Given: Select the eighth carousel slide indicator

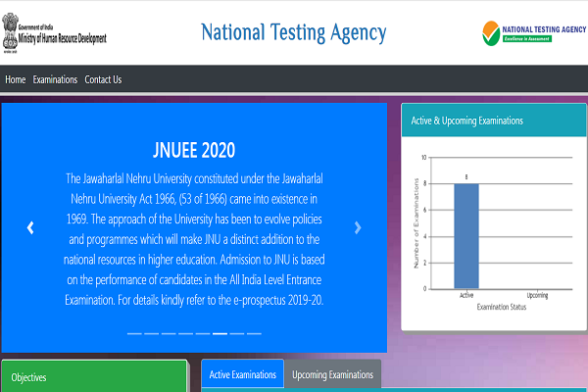Looking at the screenshot, I should [x=254, y=333].
